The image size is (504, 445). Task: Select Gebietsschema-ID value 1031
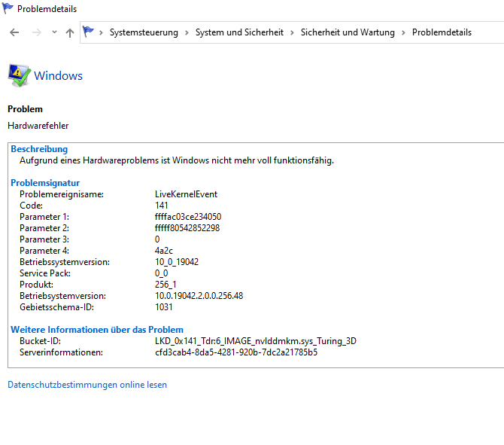coord(163,307)
